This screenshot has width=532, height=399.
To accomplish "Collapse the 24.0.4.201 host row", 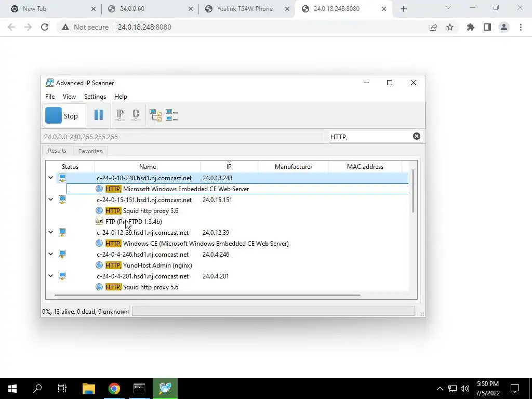I will pyautogui.click(x=50, y=276).
